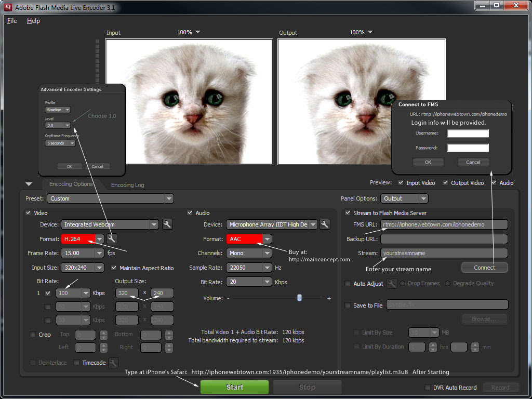Open audio Device Microphone Array dropdown
532x399 pixels.
pyautogui.click(x=272, y=224)
